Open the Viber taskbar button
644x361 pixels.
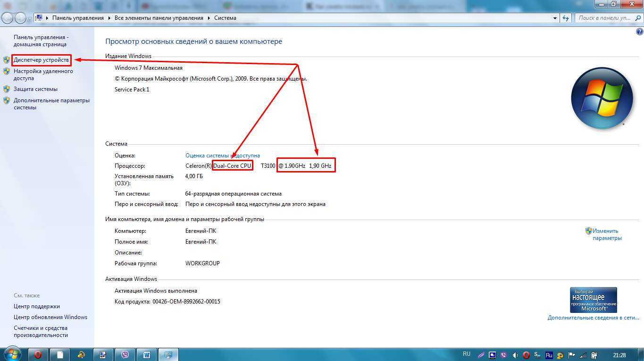(125, 354)
